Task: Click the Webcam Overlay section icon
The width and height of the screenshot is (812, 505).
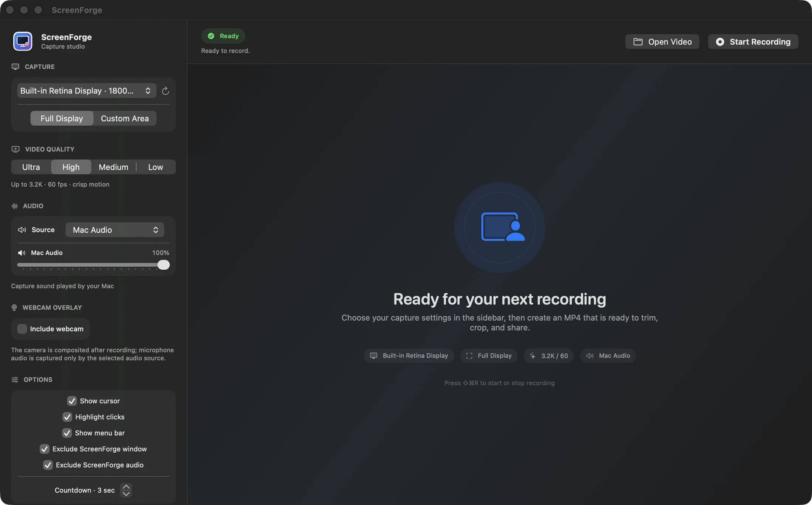Action: tap(14, 307)
